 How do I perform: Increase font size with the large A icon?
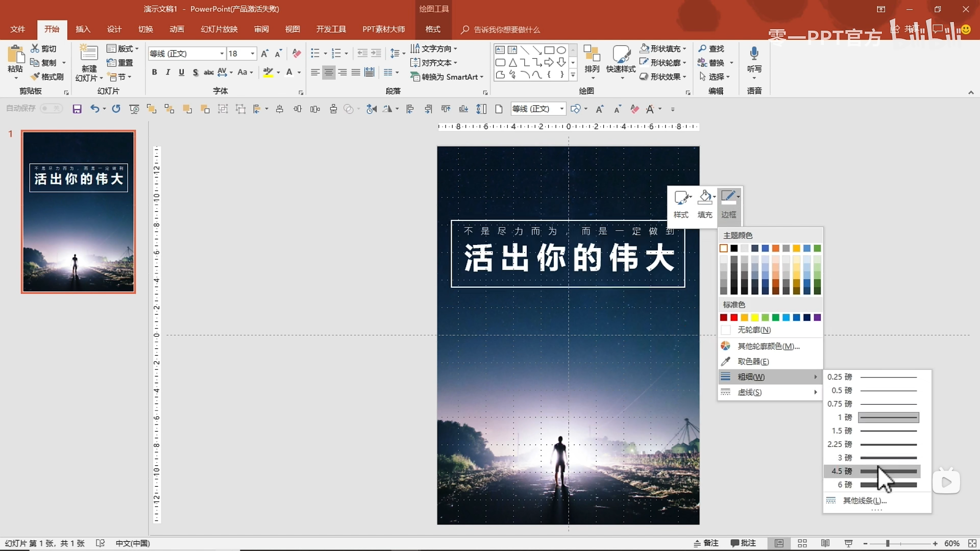tap(264, 53)
